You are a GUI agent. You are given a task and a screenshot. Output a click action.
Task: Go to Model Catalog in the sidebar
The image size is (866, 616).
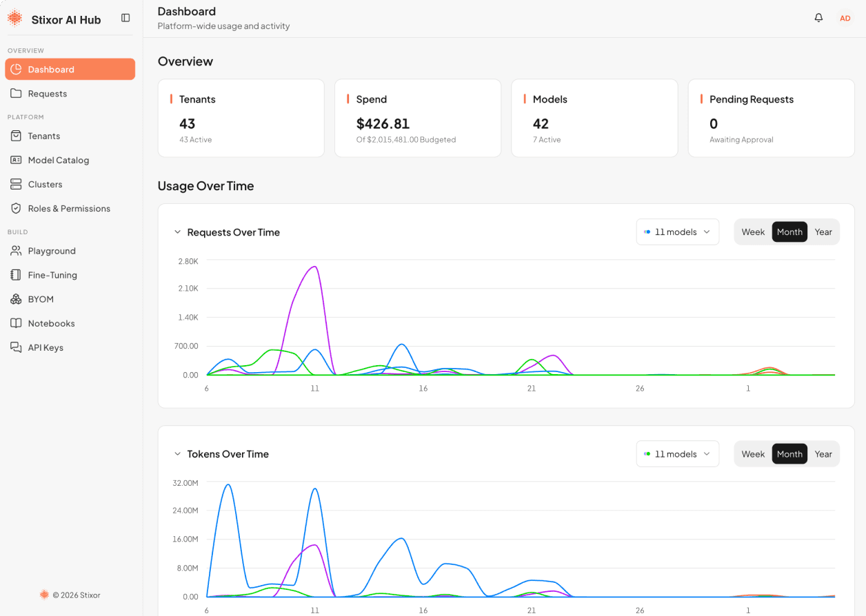(x=70, y=160)
